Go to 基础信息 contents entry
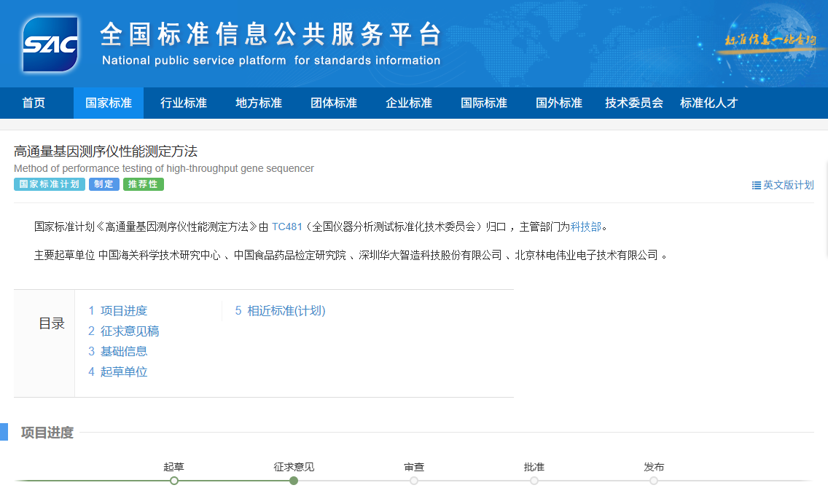This screenshot has width=828, height=504. [117, 351]
